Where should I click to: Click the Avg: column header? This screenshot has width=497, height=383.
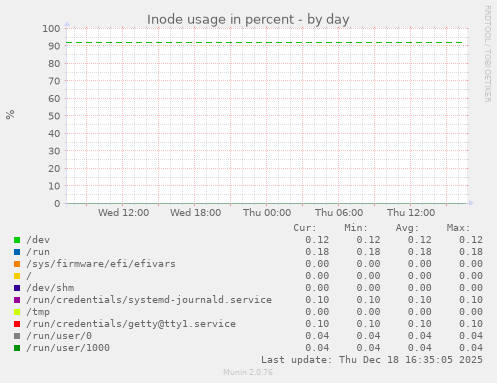(407, 228)
